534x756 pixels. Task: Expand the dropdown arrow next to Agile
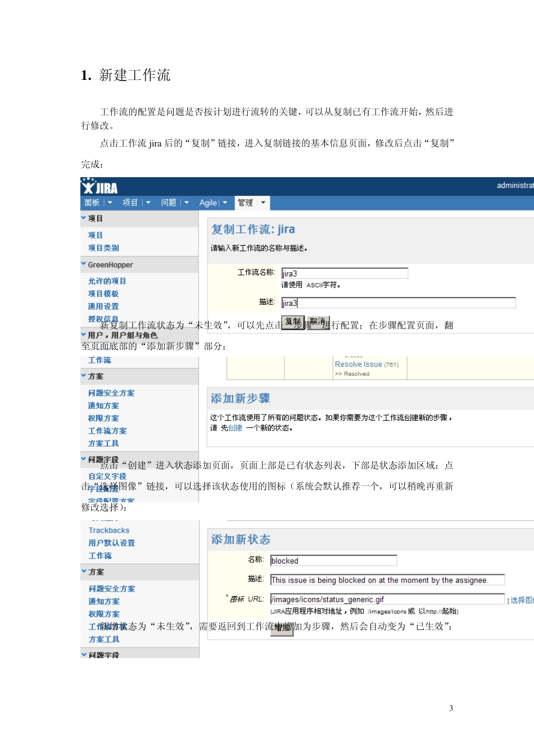225,202
